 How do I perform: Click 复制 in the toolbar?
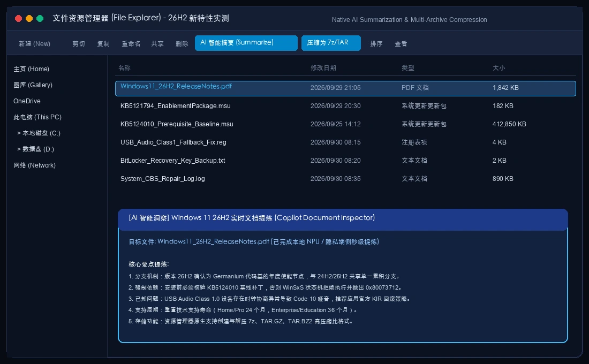click(103, 43)
